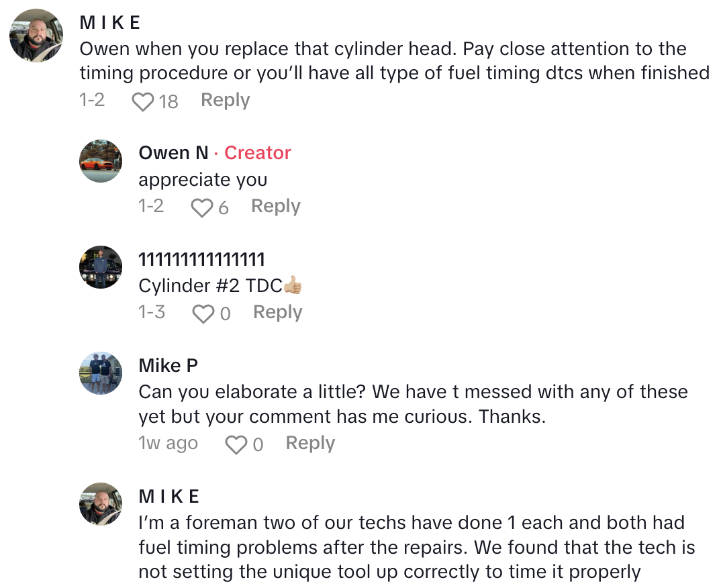Open the Mike P username link
Image resolution: width=721 pixels, height=588 pixels.
click(x=168, y=366)
